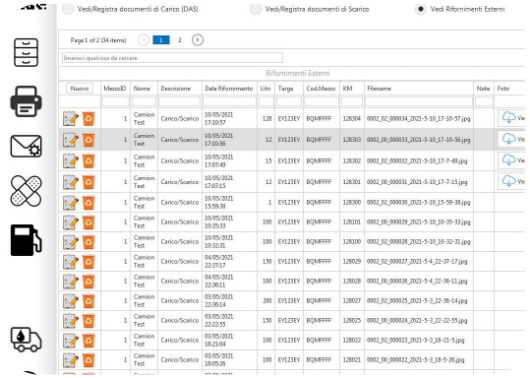Download photo cloud icon for KM 128303

[509, 139]
